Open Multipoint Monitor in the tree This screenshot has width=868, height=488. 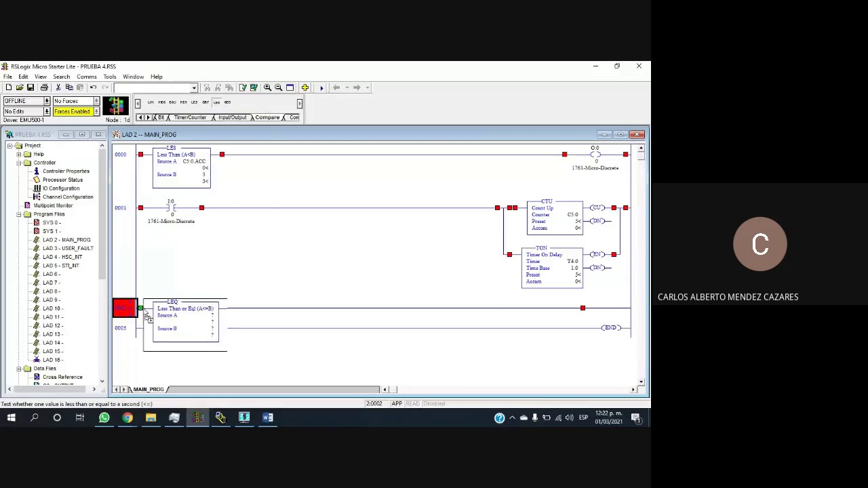[x=53, y=206]
